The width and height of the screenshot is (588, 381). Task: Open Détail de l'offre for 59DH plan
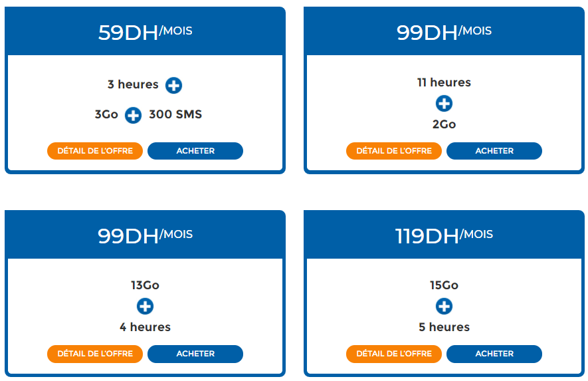[x=95, y=151]
